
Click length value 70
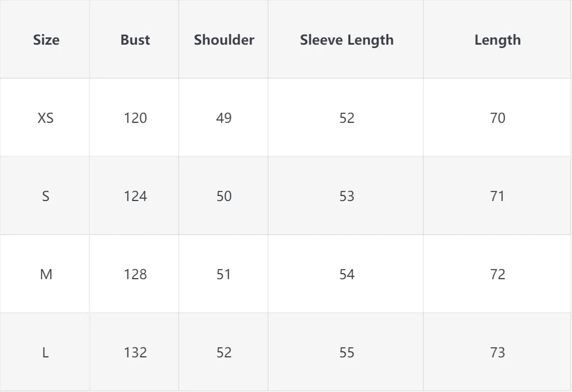498,118
